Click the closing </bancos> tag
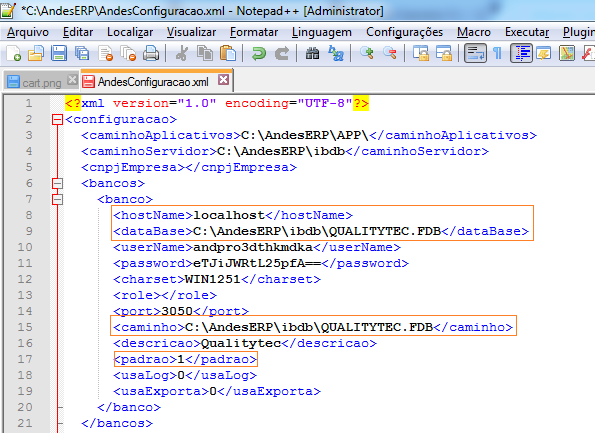The width and height of the screenshot is (596, 433). point(117,423)
